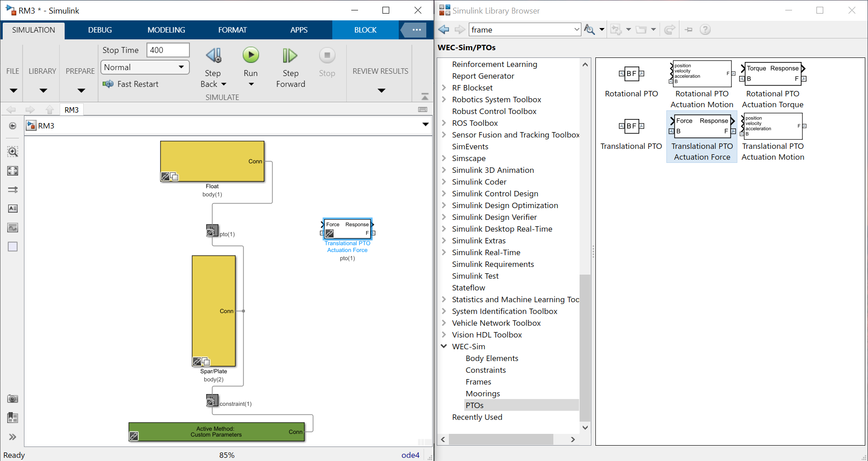Expand the LIBRARY section dropdown
Viewport: 868px width, 461px height.
pos(43,90)
